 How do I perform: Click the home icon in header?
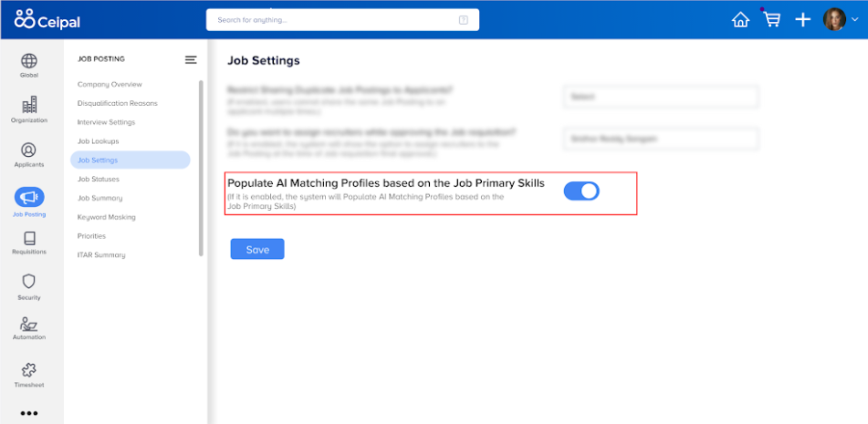pyautogui.click(x=740, y=19)
